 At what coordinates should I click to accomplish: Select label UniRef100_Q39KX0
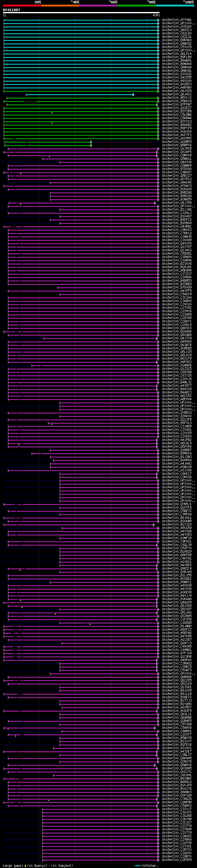177,416
